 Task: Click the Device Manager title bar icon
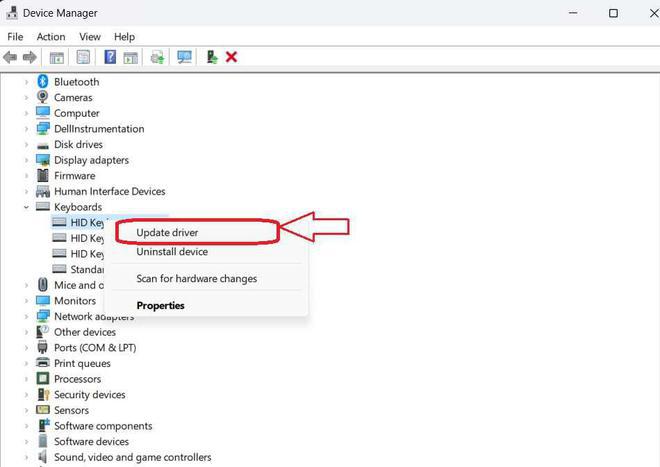point(12,13)
